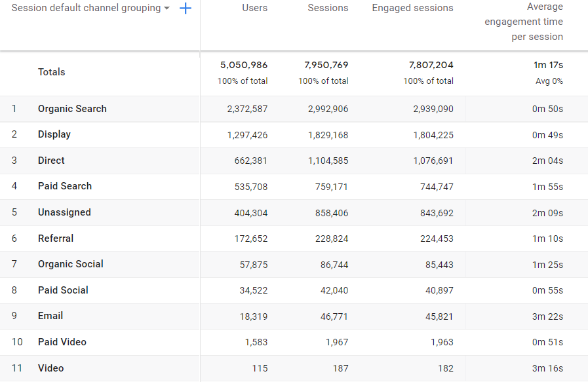Select the Display channel row

(54, 134)
